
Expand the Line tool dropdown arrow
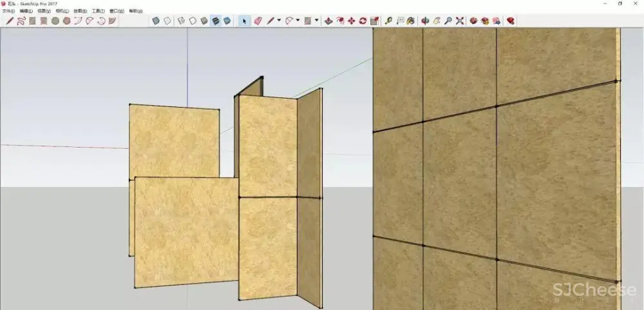279,21
